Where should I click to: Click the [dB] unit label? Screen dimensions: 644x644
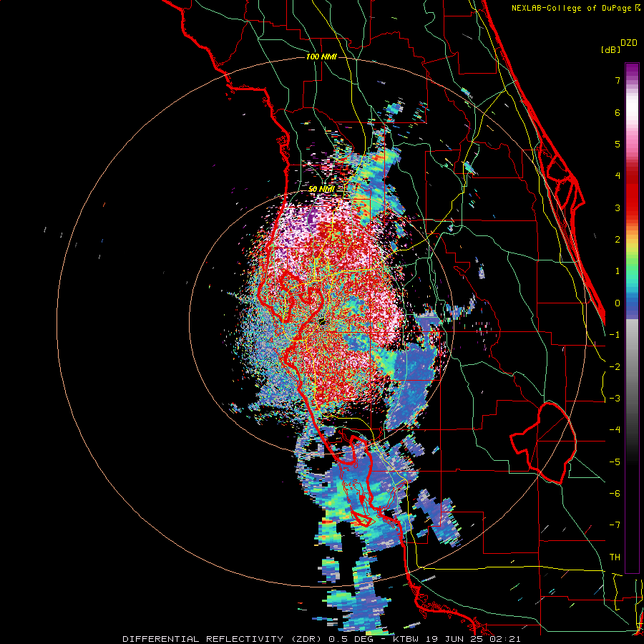(x=610, y=49)
